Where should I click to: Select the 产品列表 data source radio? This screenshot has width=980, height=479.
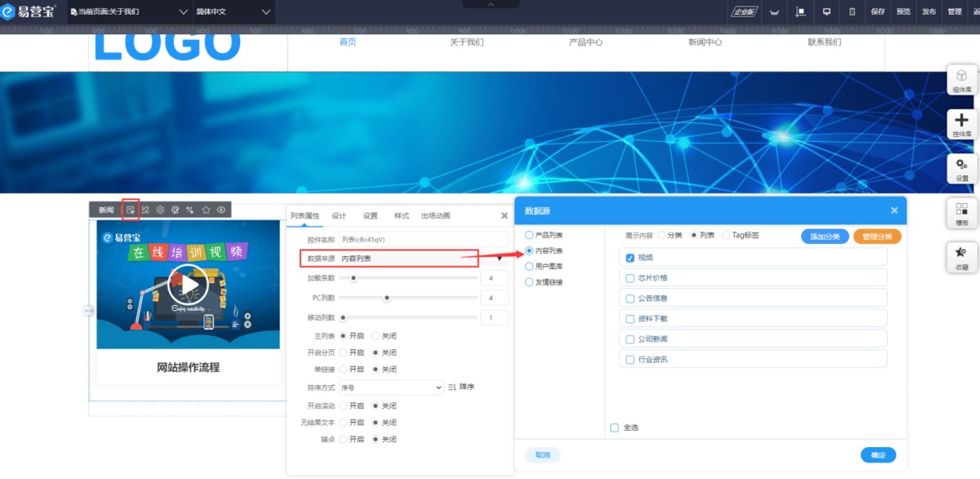529,235
